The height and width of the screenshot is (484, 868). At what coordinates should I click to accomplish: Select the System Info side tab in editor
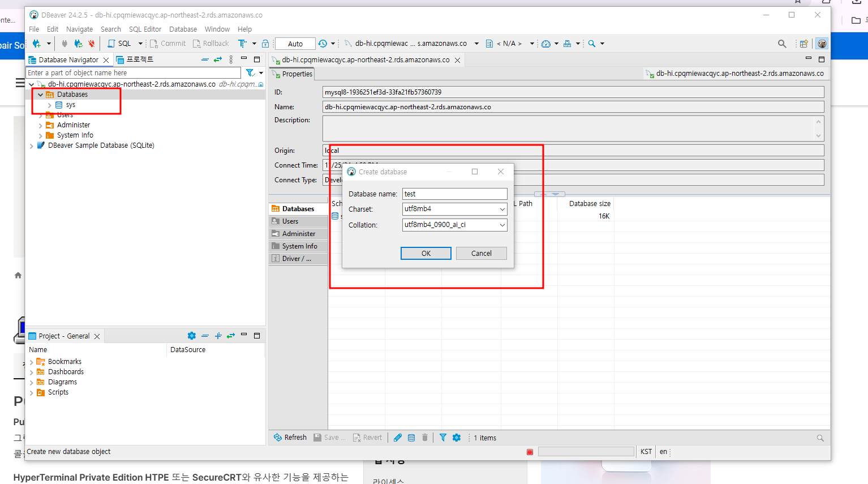tap(298, 246)
